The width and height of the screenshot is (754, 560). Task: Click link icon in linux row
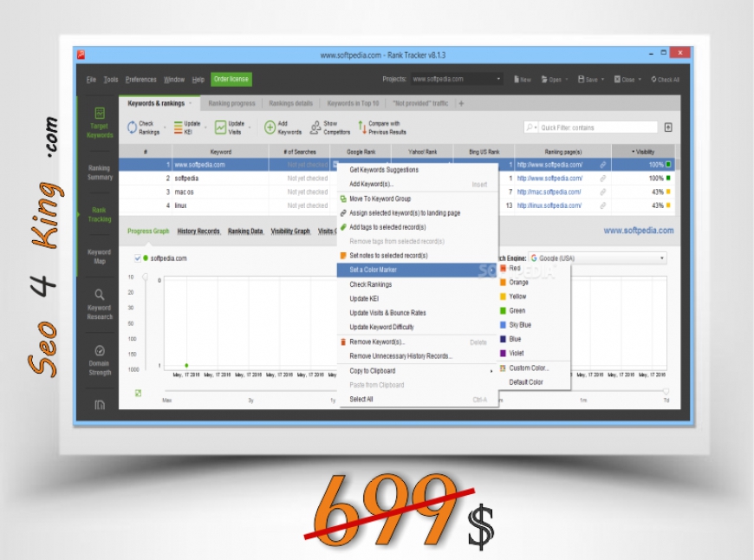pos(603,205)
